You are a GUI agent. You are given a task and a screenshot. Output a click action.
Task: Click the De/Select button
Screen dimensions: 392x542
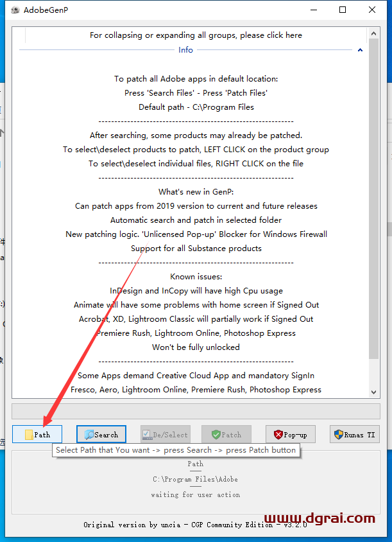pos(166,434)
